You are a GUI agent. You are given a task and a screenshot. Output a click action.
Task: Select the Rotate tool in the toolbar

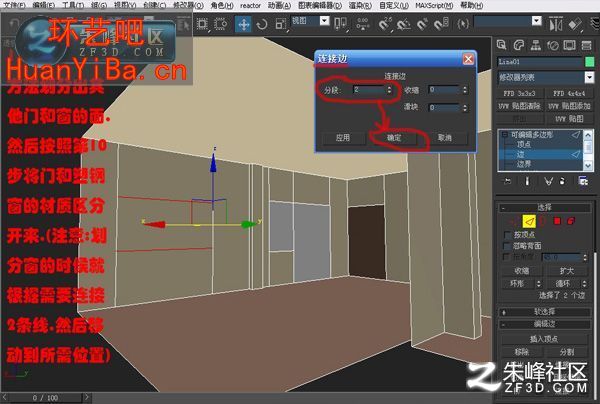click(x=262, y=24)
